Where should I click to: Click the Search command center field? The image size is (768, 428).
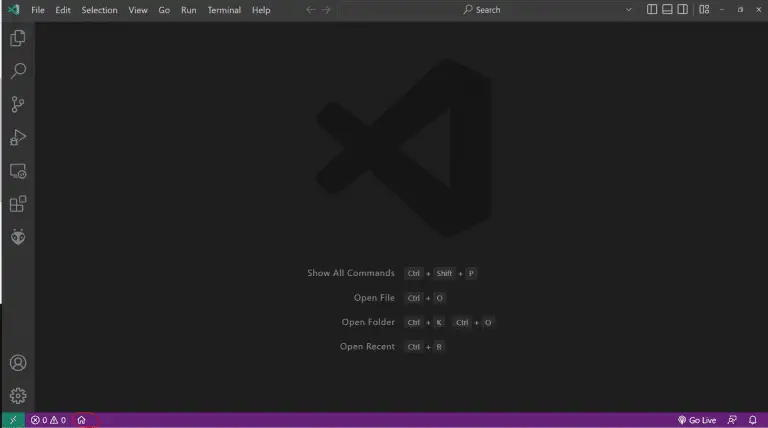click(481, 10)
